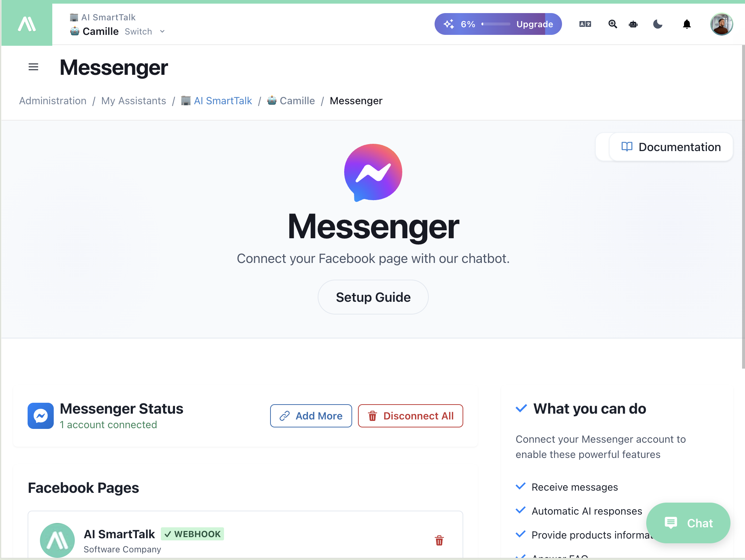This screenshot has height=560, width=745.
Task: Click Add More button
Action: (x=311, y=416)
